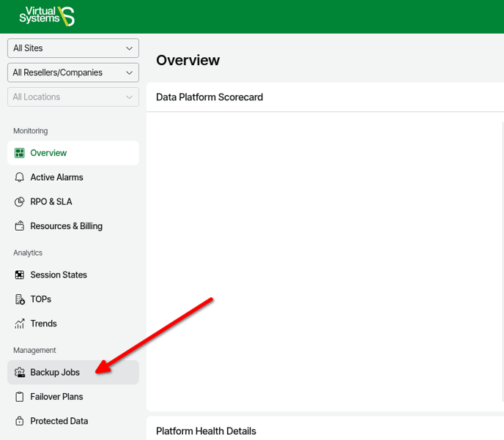Click the Session States icon
Viewport: 504px width, 440px height.
pos(20,275)
